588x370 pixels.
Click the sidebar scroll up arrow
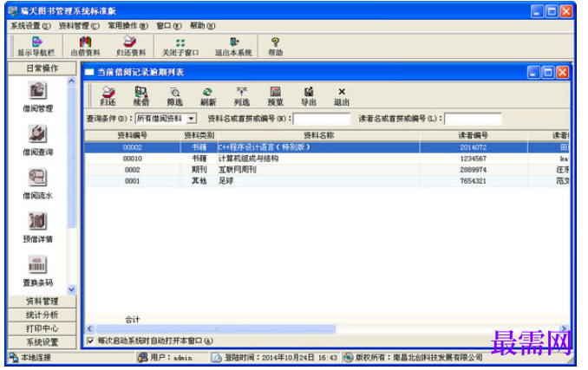coord(72,81)
